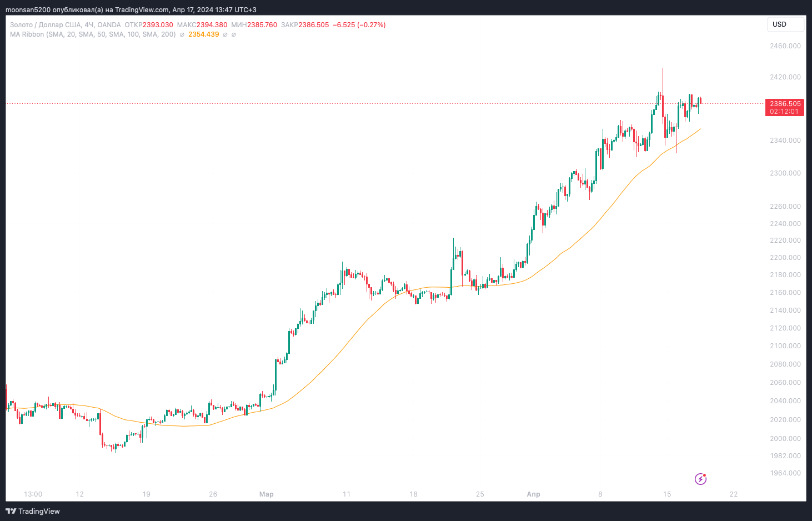Click the 8 date axis label
812x521 pixels.
(x=600, y=494)
